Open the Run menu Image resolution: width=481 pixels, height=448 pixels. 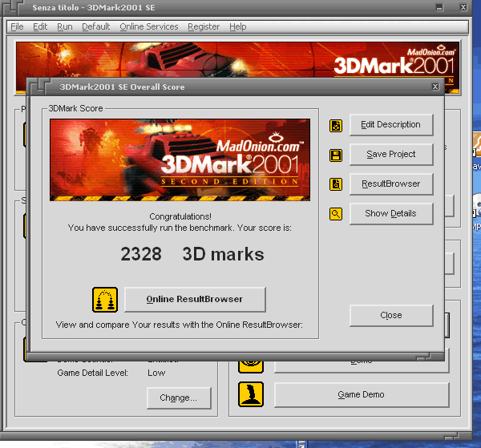point(65,26)
